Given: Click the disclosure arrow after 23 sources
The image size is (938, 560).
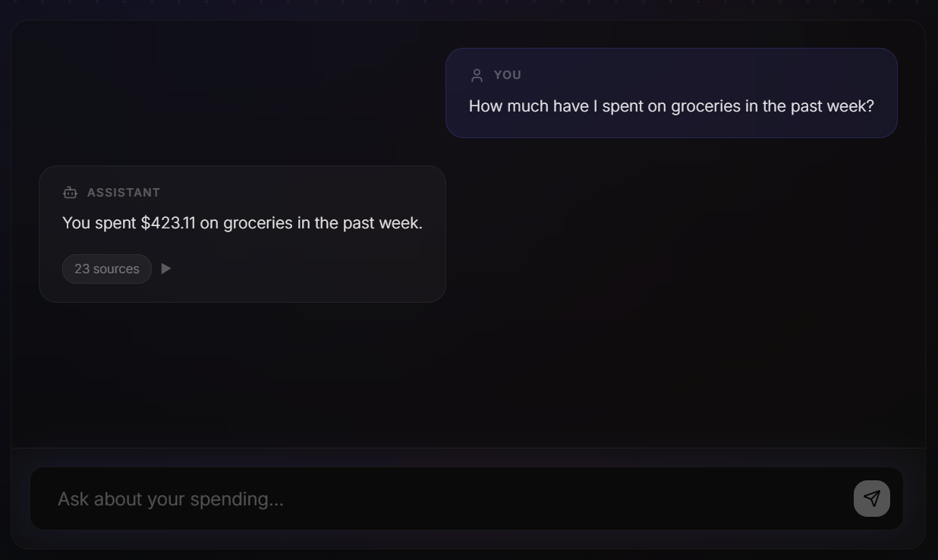Looking at the screenshot, I should tap(166, 269).
